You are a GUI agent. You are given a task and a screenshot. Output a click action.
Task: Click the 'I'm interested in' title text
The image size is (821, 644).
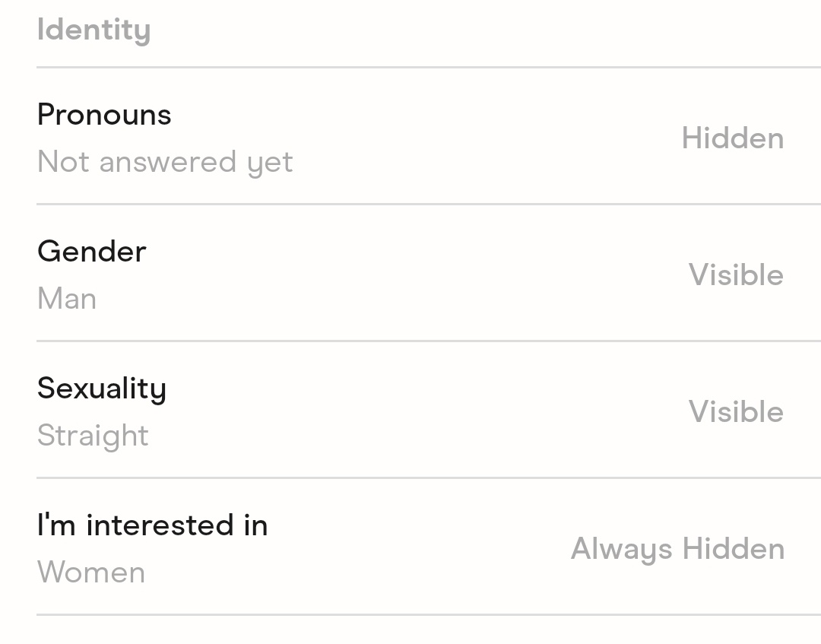coord(152,525)
